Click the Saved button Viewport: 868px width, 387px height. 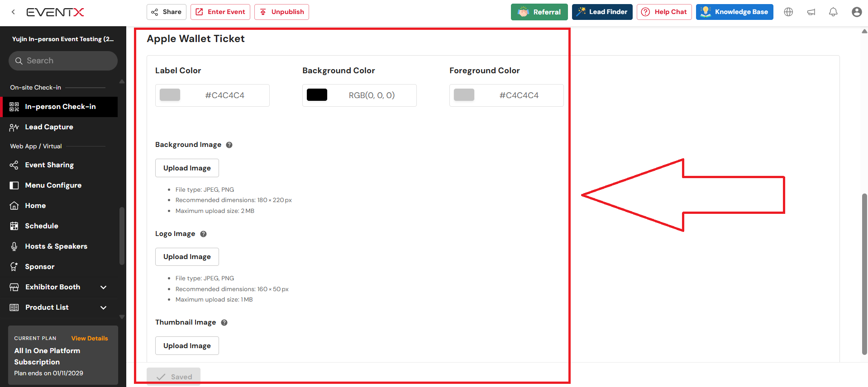173,377
